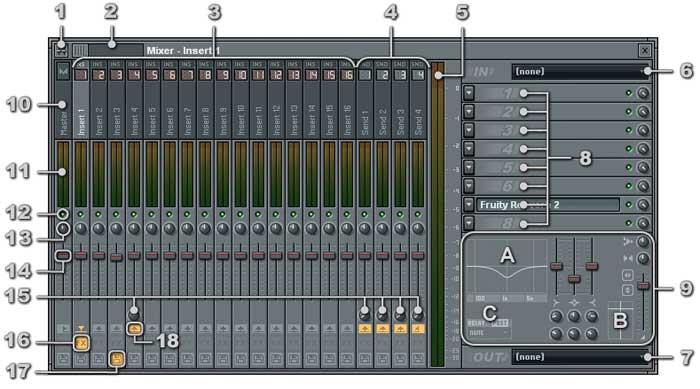Click the Insert 6 pan knob
The height and width of the screenshot is (389, 700).
pyautogui.click(x=170, y=229)
